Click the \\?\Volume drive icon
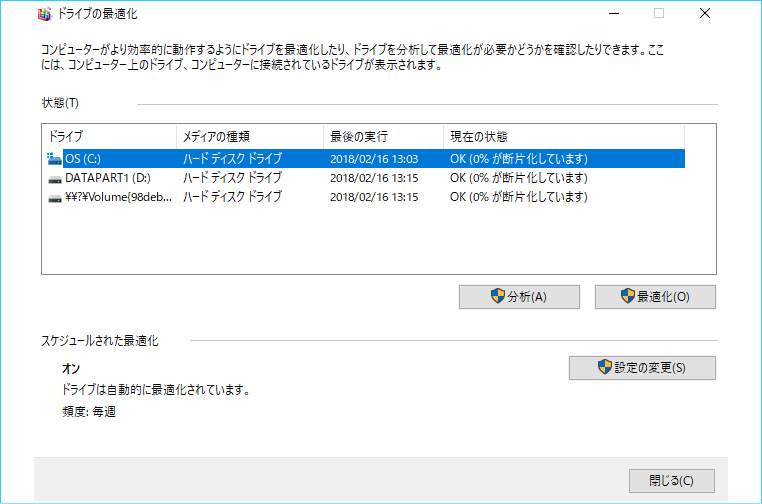Image resolution: width=762 pixels, height=504 pixels. [54, 197]
